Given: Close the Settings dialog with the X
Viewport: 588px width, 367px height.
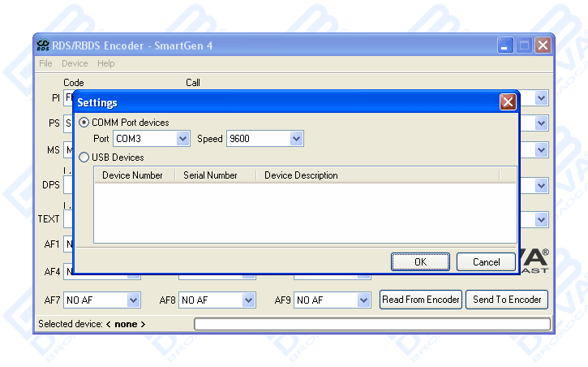Looking at the screenshot, I should 508,102.
